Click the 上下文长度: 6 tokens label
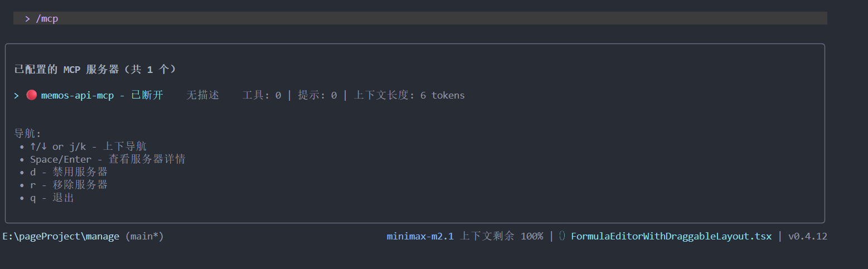Screen dimensions: 868x269 tap(409, 95)
